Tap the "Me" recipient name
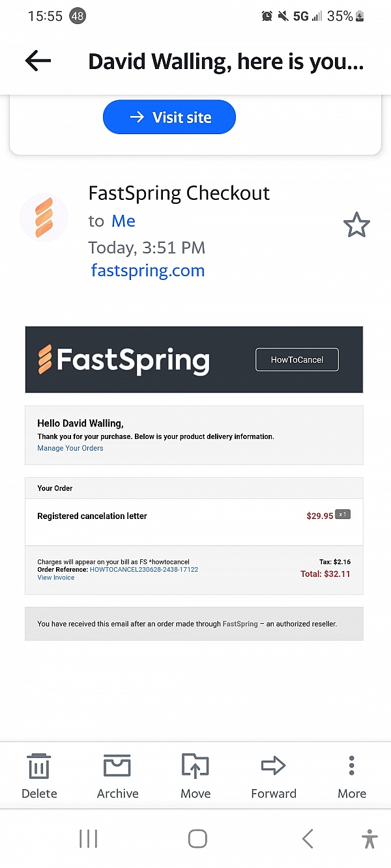The width and height of the screenshot is (391, 868). tap(123, 221)
